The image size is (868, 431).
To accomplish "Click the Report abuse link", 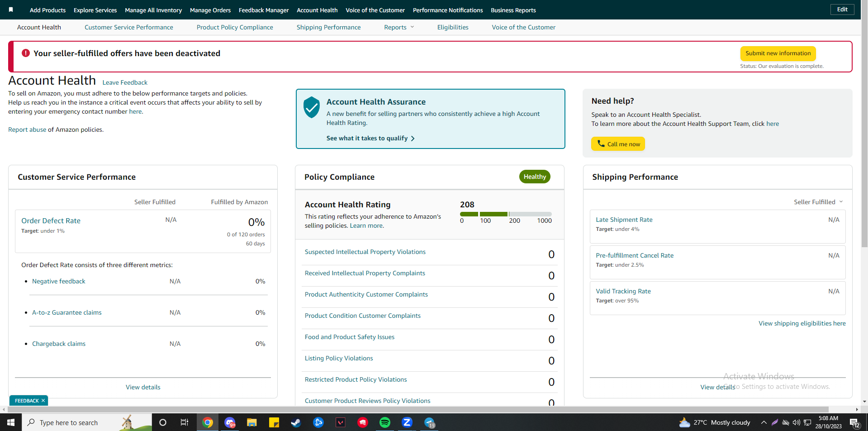I will 27,129.
